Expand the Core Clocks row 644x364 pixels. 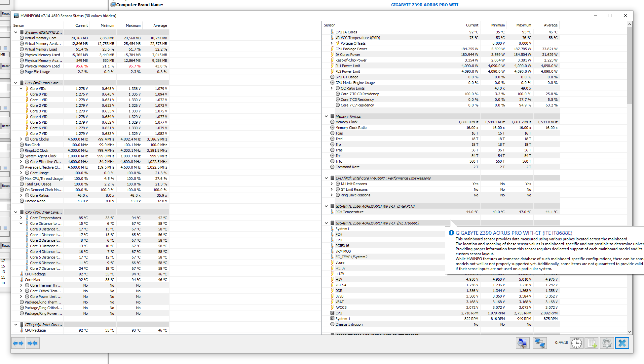(21, 139)
